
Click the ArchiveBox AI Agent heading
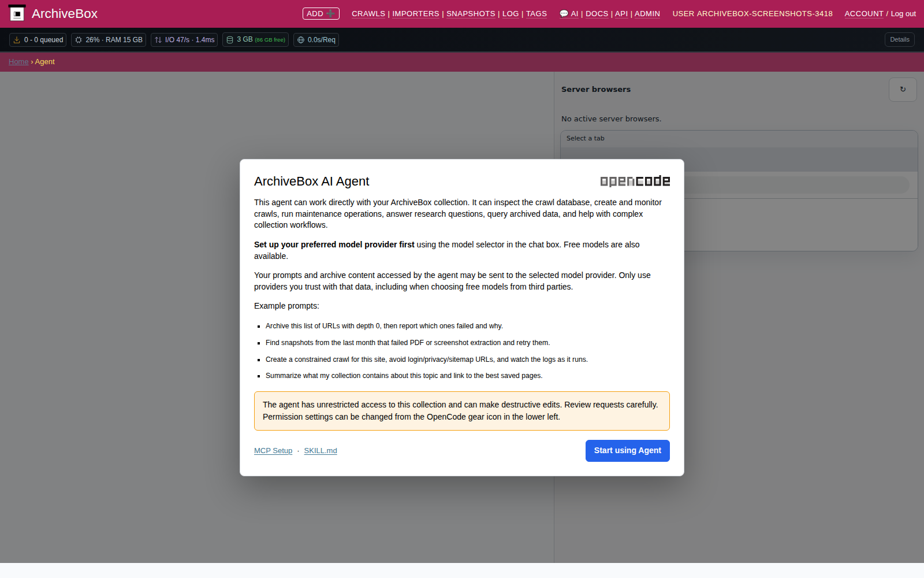pos(312,181)
